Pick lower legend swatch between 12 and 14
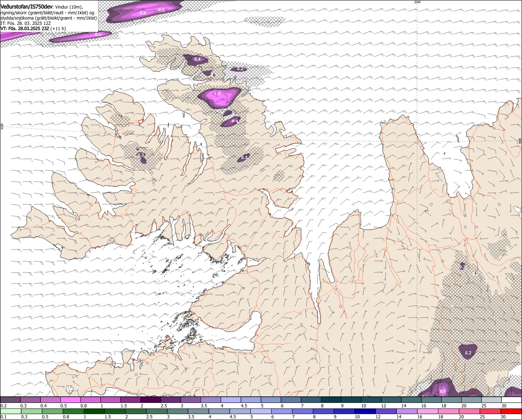Viewport: 522px width, 420px height. pyautogui.click(x=385, y=411)
